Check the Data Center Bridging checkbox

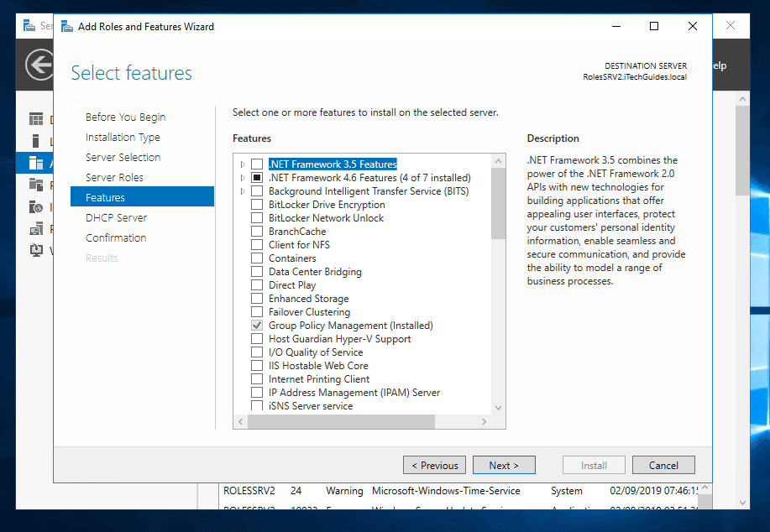click(257, 271)
